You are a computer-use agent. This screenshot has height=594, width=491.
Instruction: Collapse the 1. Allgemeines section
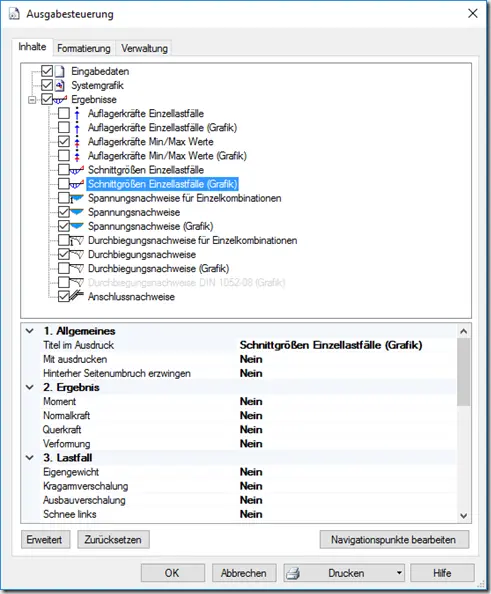pos(30,331)
